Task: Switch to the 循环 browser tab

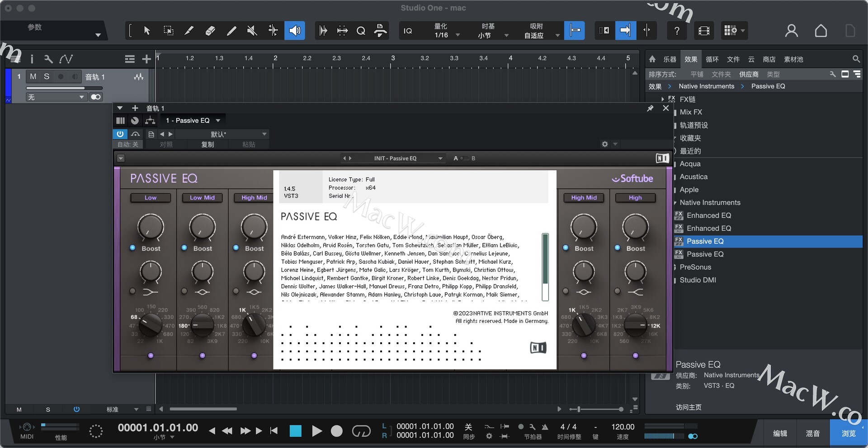Action: pyautogui.click(x=712, y=59)
